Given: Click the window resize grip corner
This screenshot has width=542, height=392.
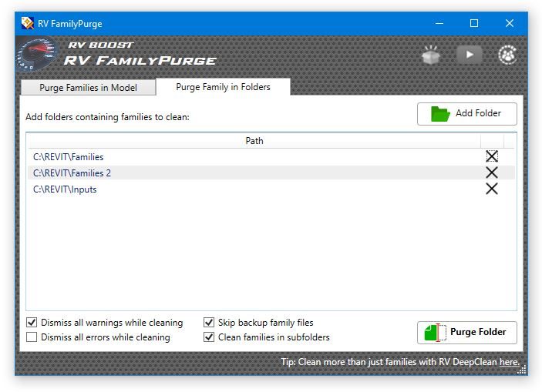Looking at the screenshot, I should (522, 370).
